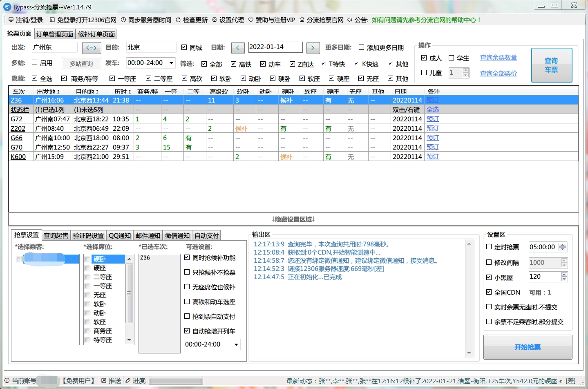The image size is (588, 389).
Task: Click the date field showing 2022-01-14
Action: click(275, 47)
